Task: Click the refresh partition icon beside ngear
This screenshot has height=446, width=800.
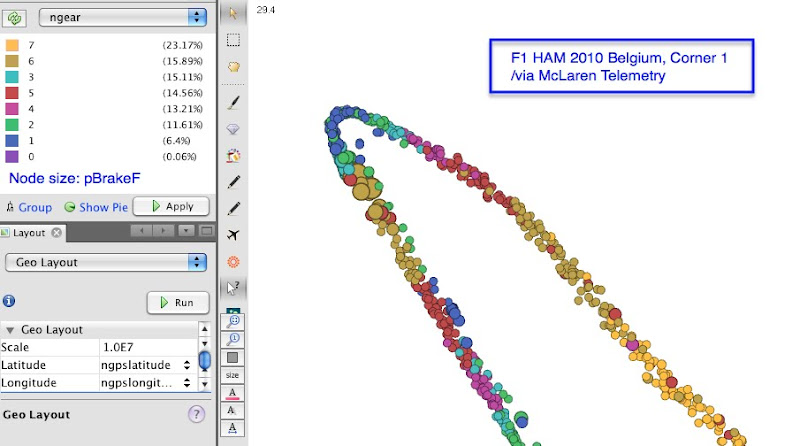Action: point(14,18)
